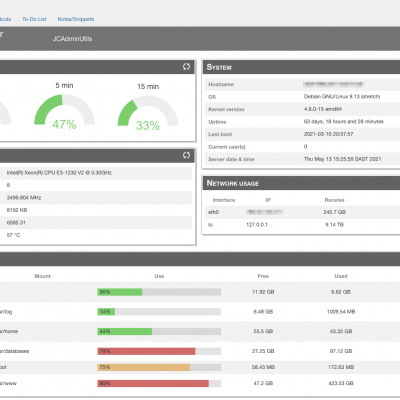The image size is (400, 400).
Task: Click the 79% databases usage bar
Action: coord(159,351)
